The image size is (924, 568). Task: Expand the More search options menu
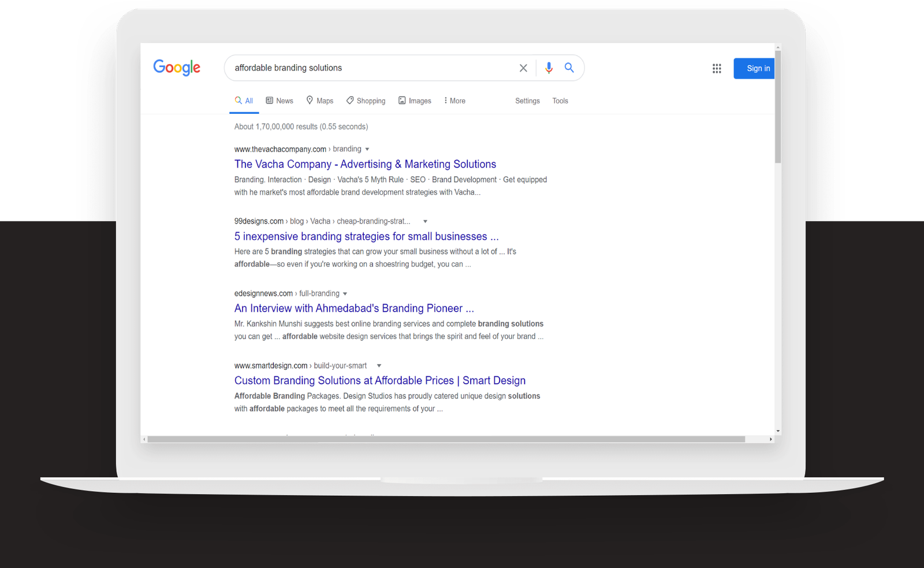pyautogui.click(x=454, y=101)
